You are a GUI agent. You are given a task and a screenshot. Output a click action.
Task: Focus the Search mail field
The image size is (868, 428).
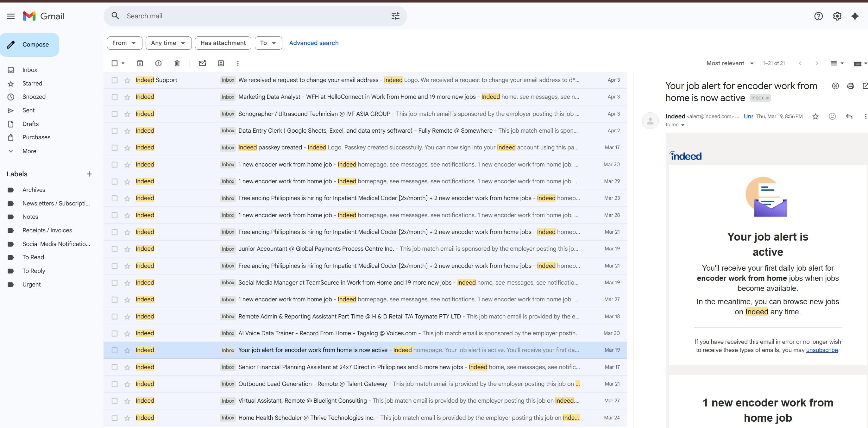click(256, 16)
